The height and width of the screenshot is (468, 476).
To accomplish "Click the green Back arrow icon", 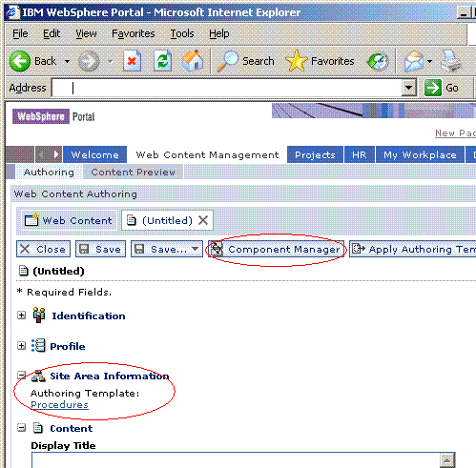I will (x=20, y=61).
